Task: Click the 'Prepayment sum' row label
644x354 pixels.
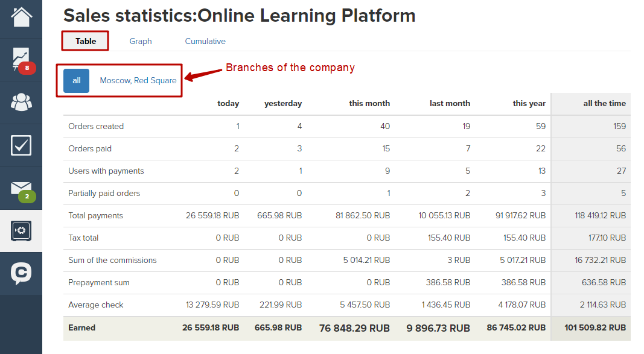Action: [x=98, y=282]
